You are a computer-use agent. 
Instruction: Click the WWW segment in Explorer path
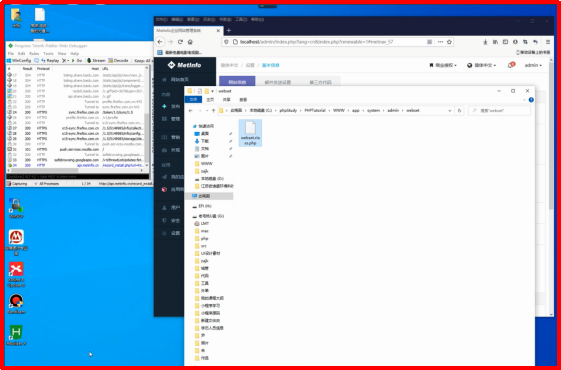pyautogui.click(x=338, y=111)
